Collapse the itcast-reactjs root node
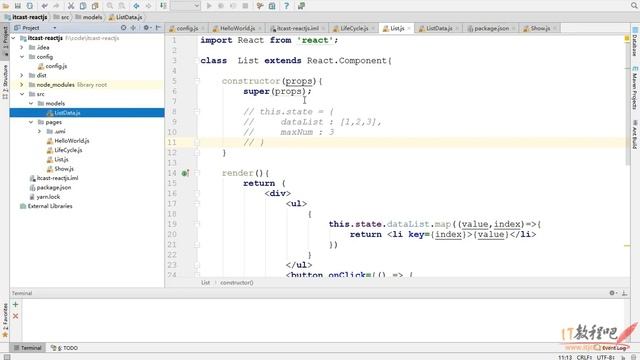This screenshot has height=360, width=640. point(13,38)
